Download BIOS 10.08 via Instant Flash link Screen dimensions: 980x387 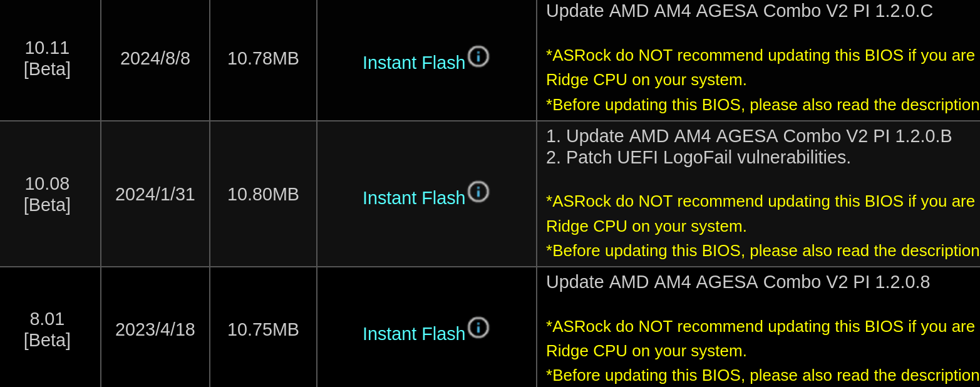tap(414, 198)
